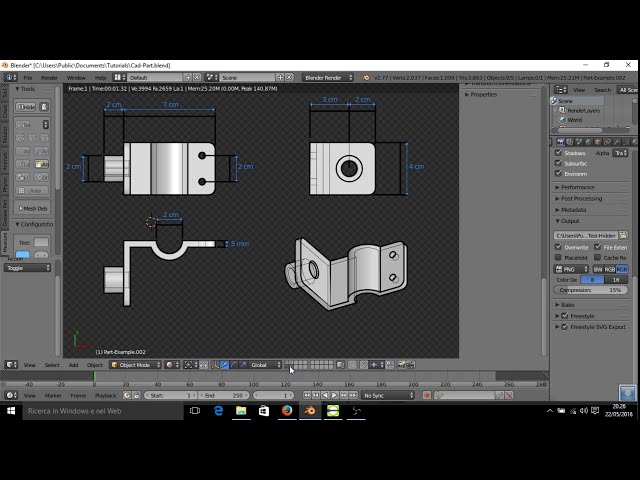Image resolution: width=640 pixels, height=480 pixels.
Task: Click the OpenGL render animation icon
Action: [x=410, y=365]
